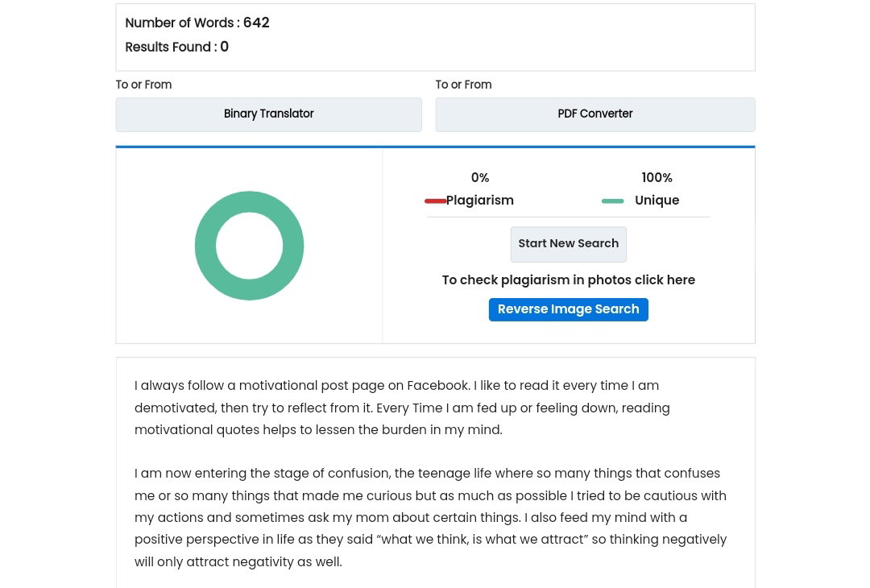Click the 100% unique percentage

coord(657,177)
